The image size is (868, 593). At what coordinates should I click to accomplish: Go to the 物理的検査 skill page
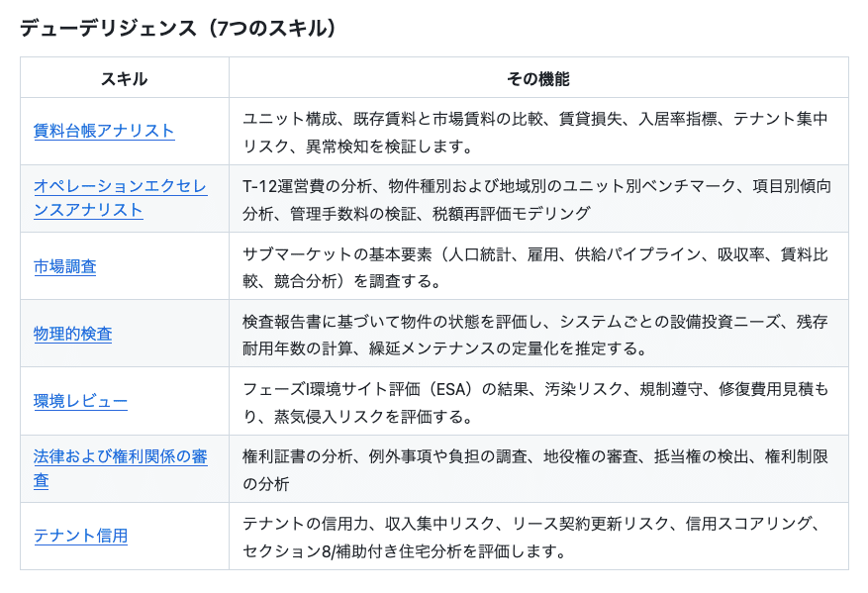click(72, 334)
